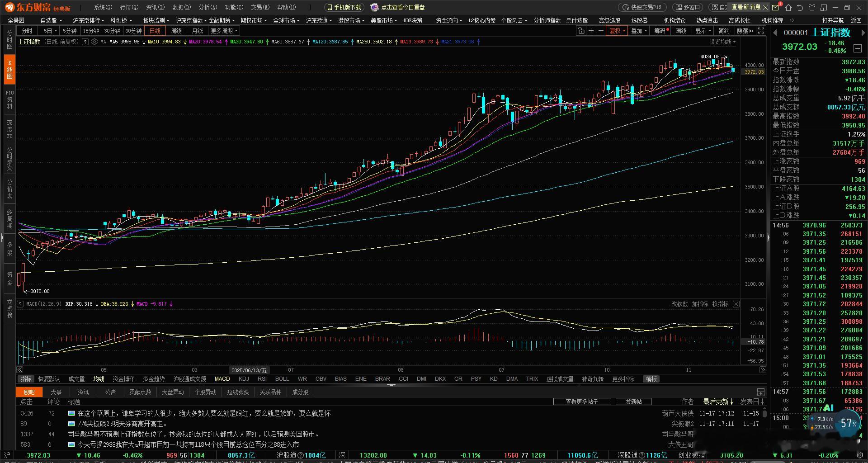Expand the 设置均线 dropdown
This screenshot has height=463, width=868.
(x=722, y=42)
